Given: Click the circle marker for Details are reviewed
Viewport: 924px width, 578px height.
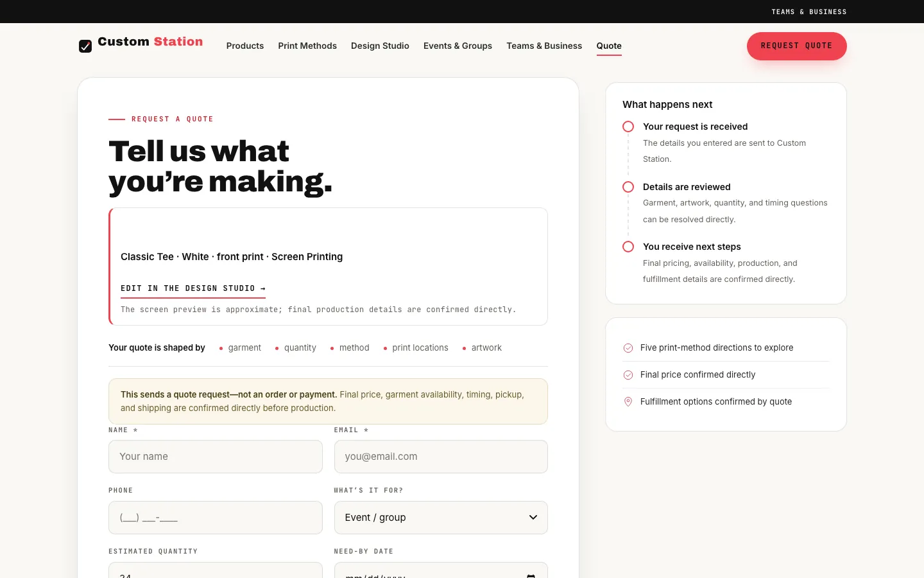Looking at the screenshot, I should coord(628,187).
